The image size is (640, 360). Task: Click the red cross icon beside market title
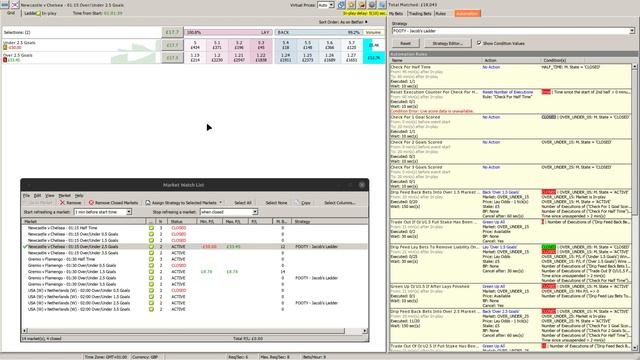coord(15,5)
